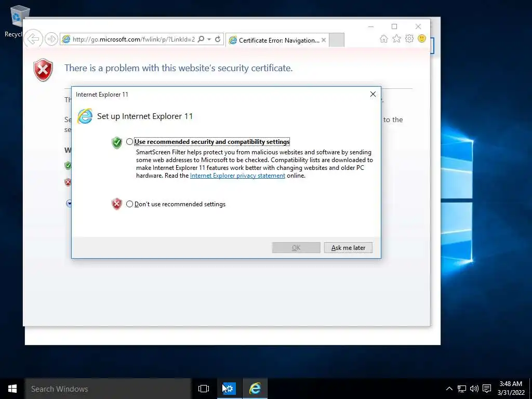Click the 'Set up Internet Explorer 11' heading
532x399 pixels.
click(x=145, y=116)
